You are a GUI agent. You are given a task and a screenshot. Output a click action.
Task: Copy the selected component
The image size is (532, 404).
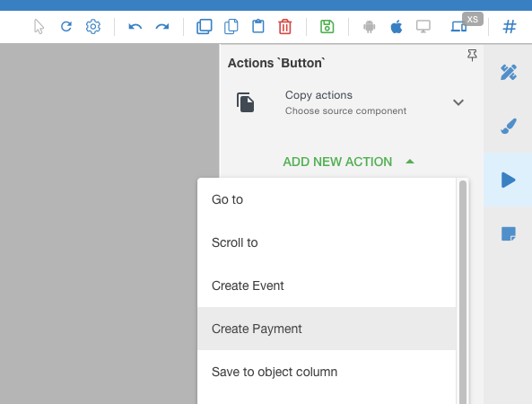(231, 26)
